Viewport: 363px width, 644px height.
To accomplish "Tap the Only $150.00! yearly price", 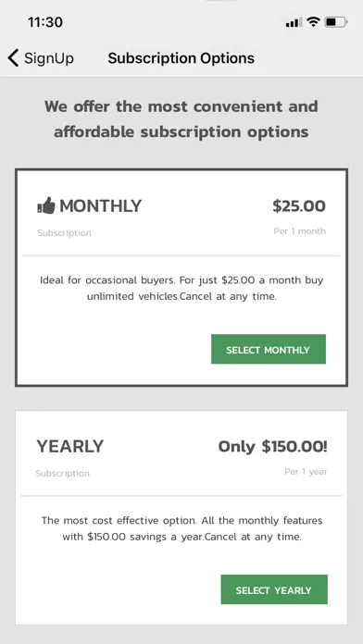I will coord(272,446).
